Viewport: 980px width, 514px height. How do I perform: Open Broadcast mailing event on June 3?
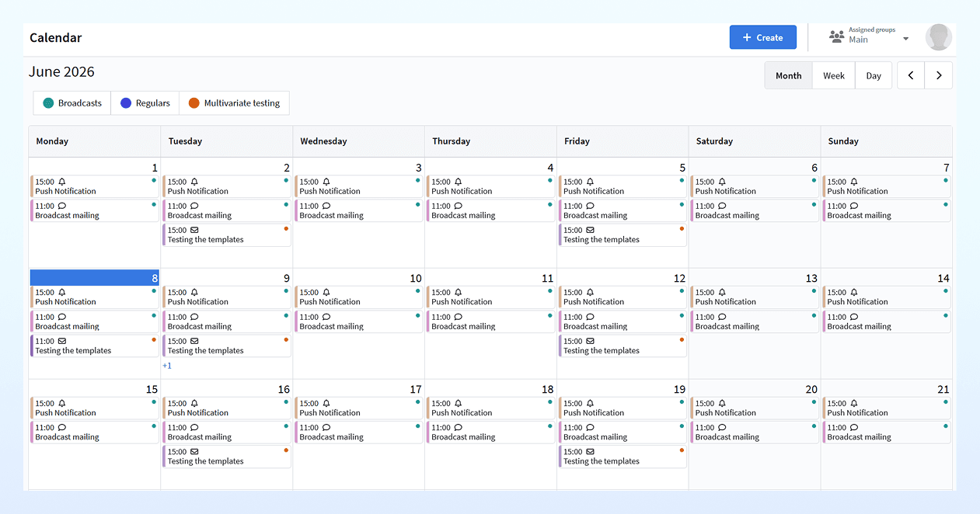pyautogui.click(x=359, y=211)
